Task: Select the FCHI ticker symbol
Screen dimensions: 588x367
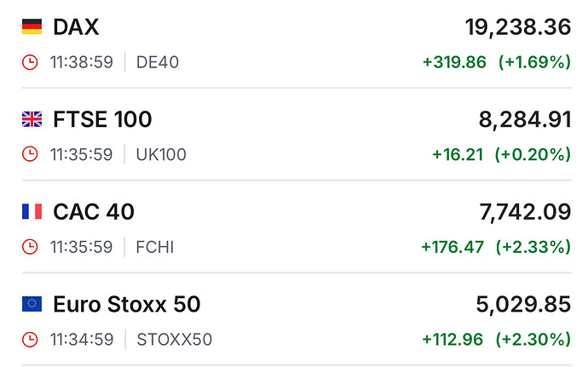Action: (155, 247)
